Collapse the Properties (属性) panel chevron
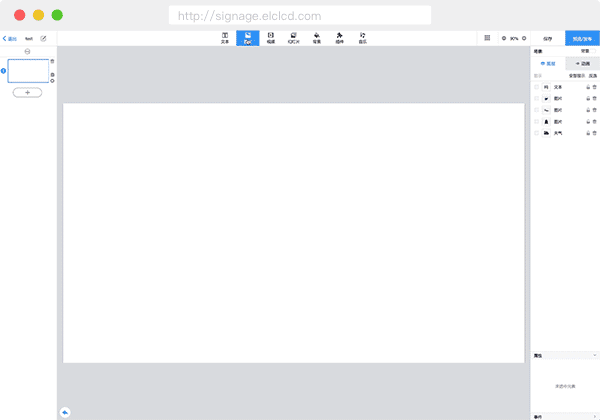600x420 pixels. [595, 355]
